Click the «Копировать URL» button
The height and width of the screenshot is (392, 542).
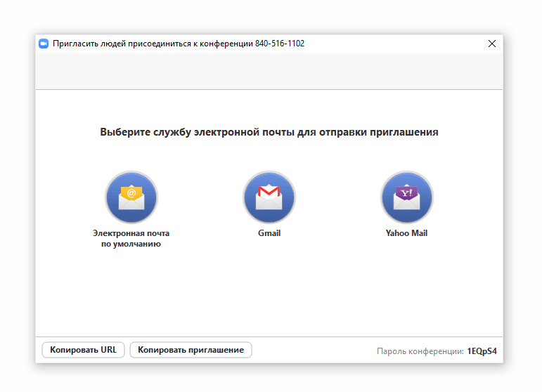coord(84,350)
